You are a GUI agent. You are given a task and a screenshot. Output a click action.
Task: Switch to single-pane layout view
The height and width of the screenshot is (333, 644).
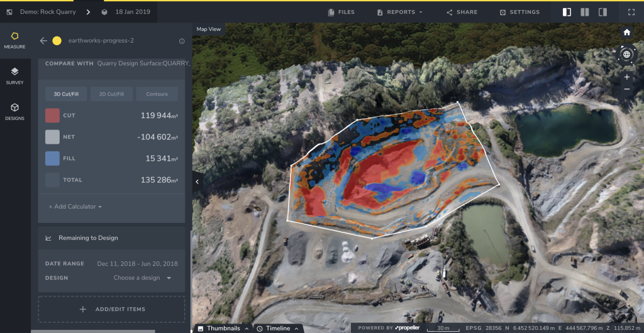coord(567,12)
